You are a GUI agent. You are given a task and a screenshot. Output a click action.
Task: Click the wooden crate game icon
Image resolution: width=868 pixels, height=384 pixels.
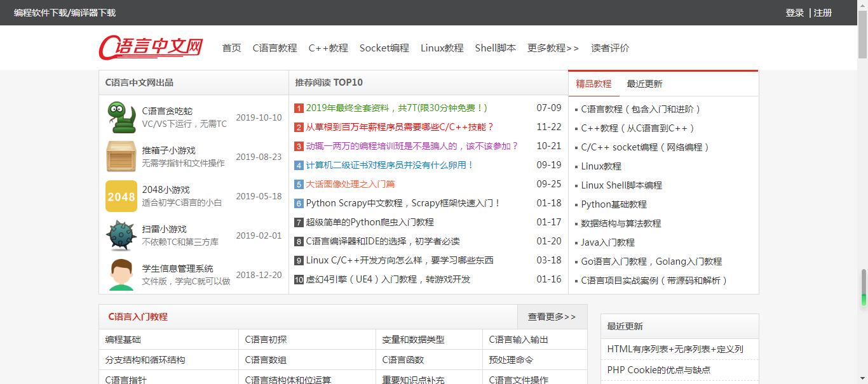tap(121, 157)
